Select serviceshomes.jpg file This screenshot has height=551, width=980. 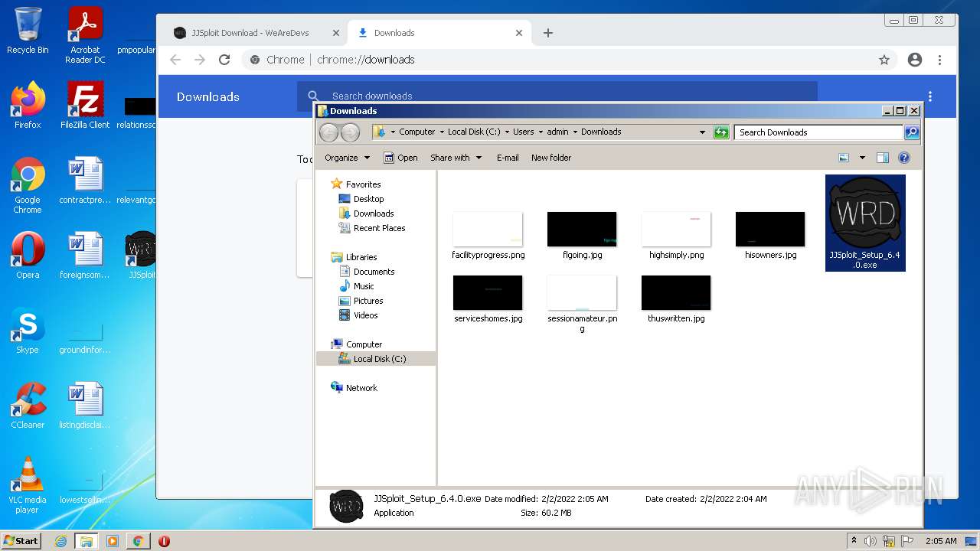pyautogui.click(x=488, y=299)
